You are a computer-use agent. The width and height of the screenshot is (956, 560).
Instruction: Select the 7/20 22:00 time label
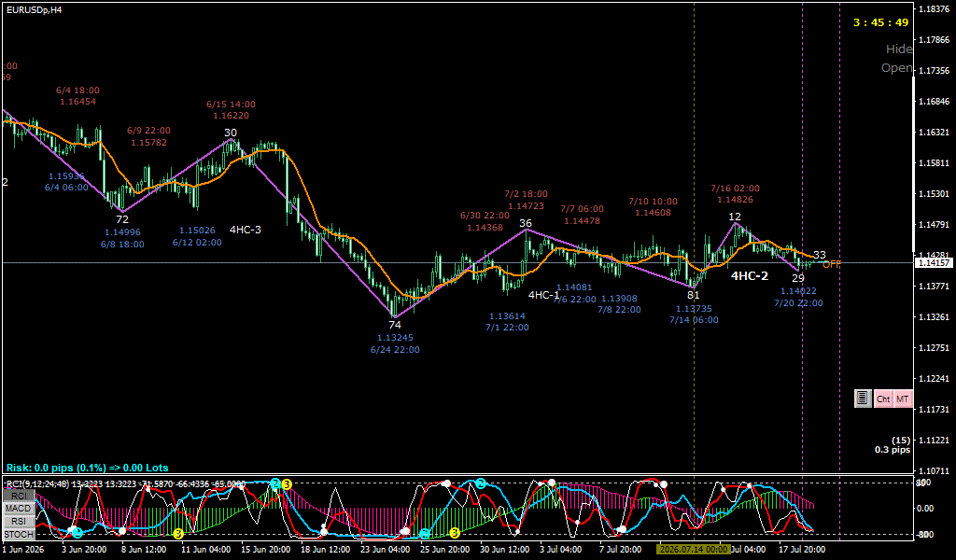pyautogui.click(x=799, y=302)
